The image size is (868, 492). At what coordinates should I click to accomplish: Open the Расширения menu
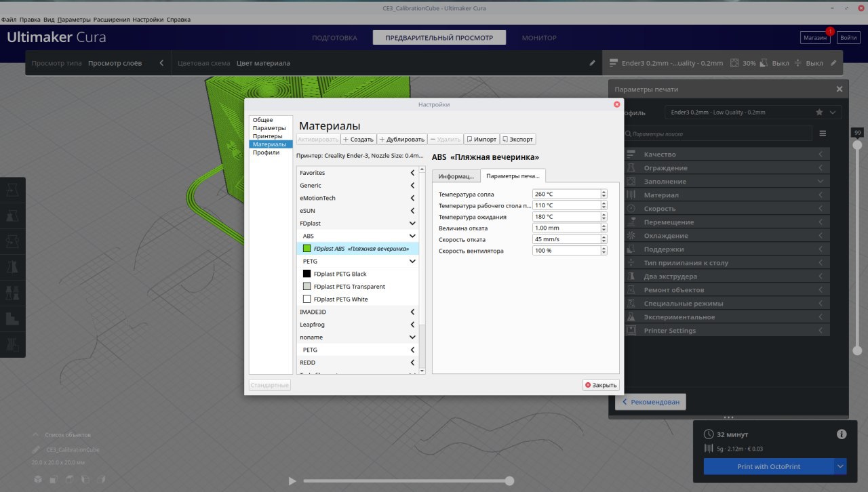click(111, 20)
